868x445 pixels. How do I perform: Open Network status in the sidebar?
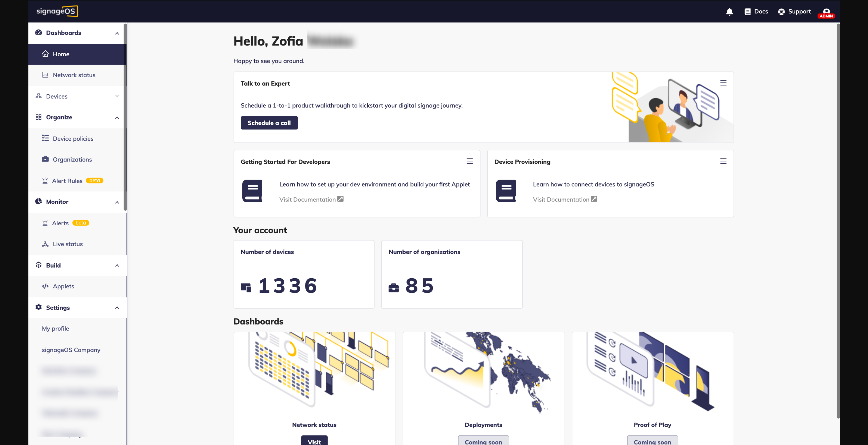pyautogui.click(x=74, y=75)
